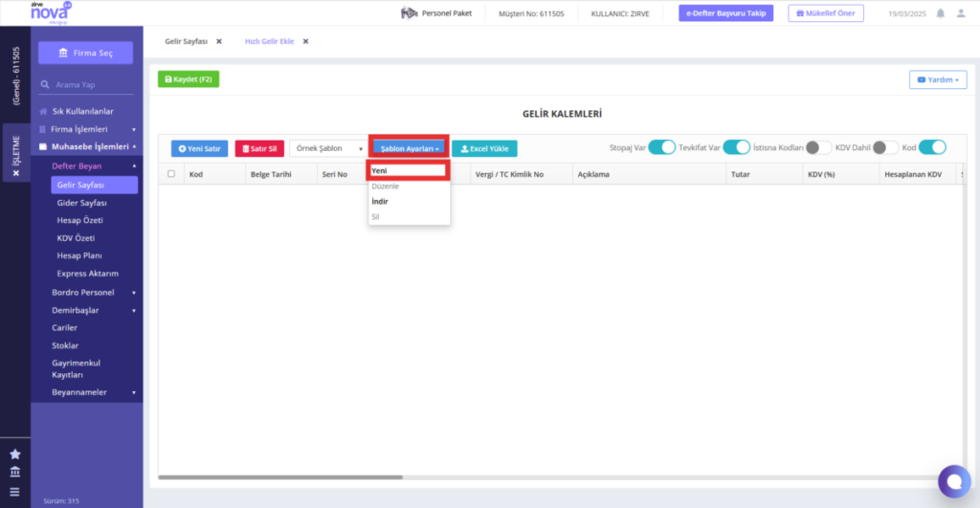Open the chat support bubble

954,481
